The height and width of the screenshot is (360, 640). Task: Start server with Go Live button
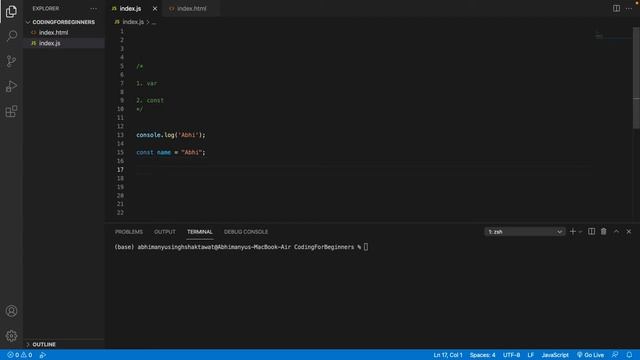[590, 355]
